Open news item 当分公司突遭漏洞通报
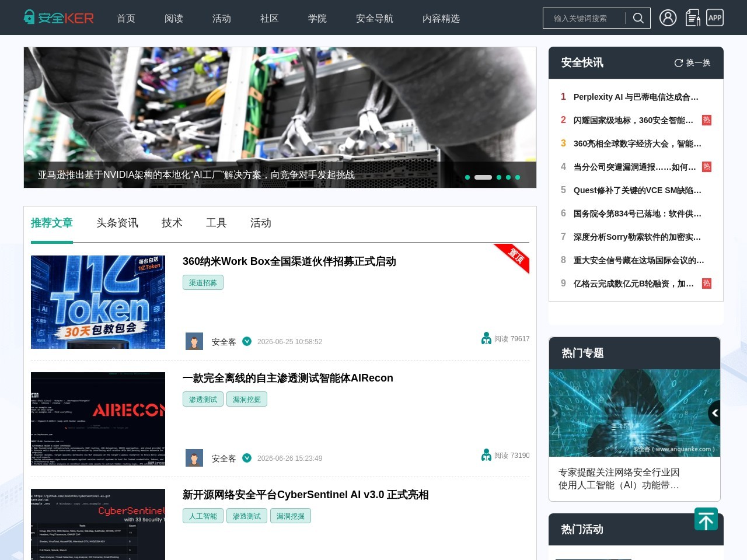Viewport: 747px width, 560px height. (x=635, y=167)
